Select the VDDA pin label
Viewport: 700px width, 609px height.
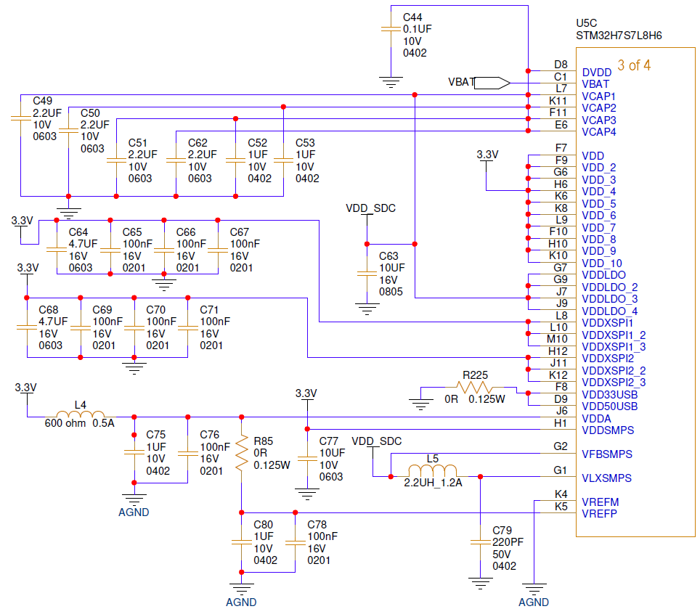click(x=596, y=419)
